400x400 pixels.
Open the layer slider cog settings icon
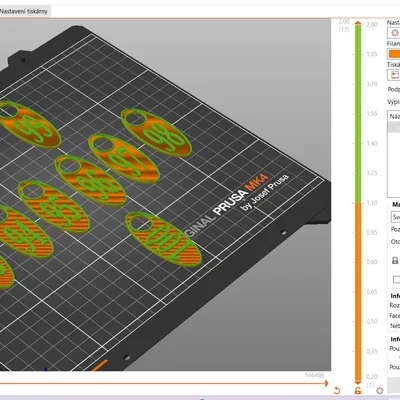point(379,390)
